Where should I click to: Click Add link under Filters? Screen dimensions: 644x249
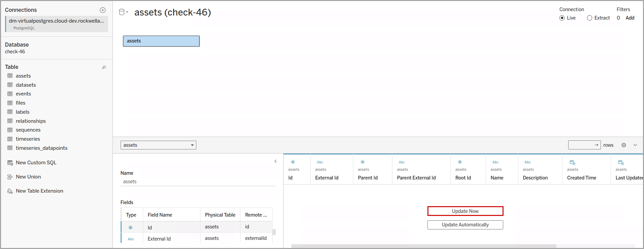(x=630, y=18)
